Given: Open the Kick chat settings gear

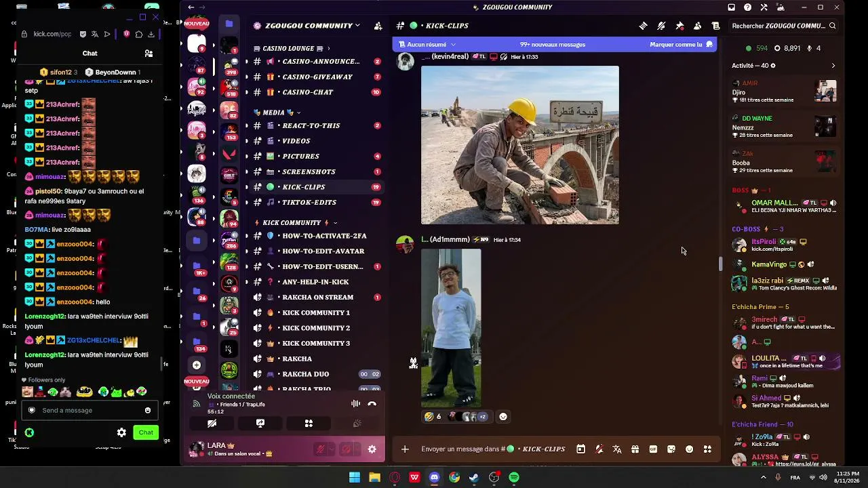Looking at the screenshot, I should [121, 432].
